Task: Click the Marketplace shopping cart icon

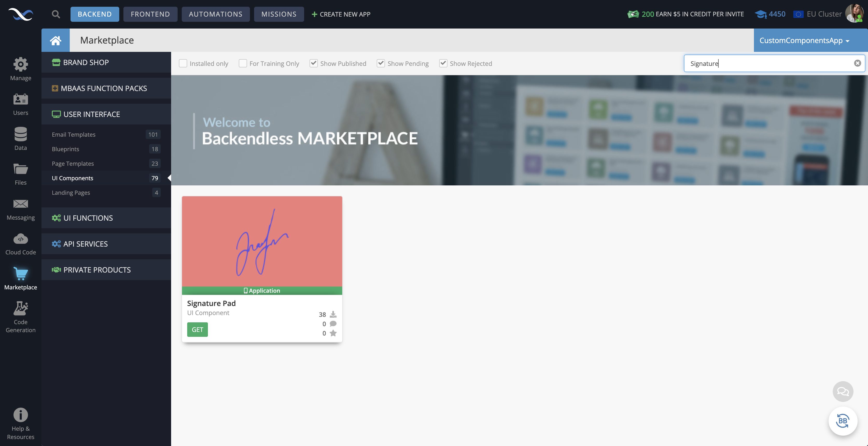Action: (x=20, y=274)
